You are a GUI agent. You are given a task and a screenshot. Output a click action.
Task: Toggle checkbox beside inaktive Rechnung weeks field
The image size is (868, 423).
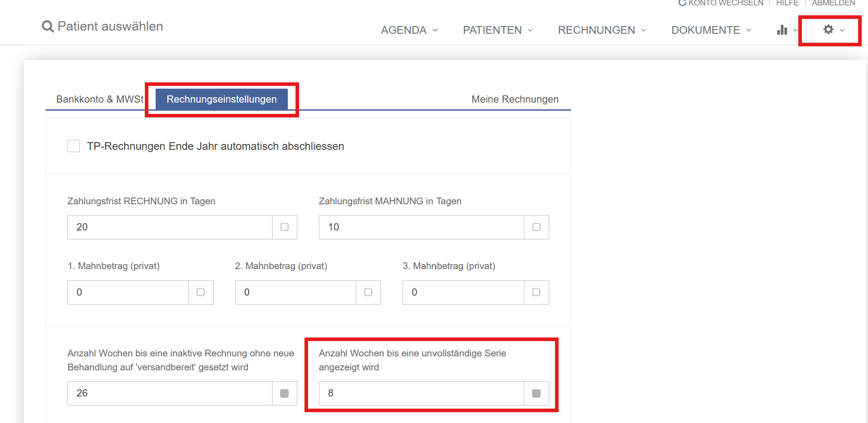(x=285, y=393)
